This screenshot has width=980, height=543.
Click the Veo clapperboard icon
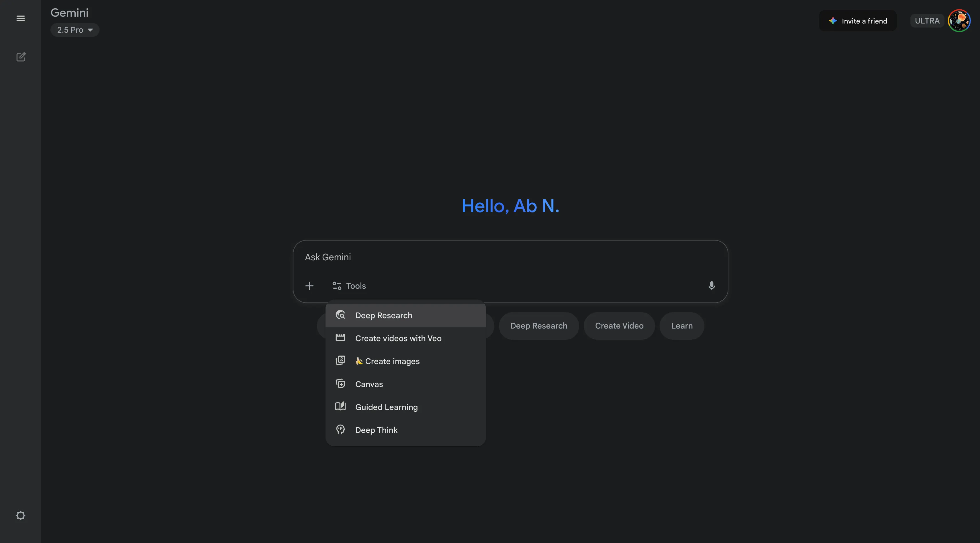point(340,337)
